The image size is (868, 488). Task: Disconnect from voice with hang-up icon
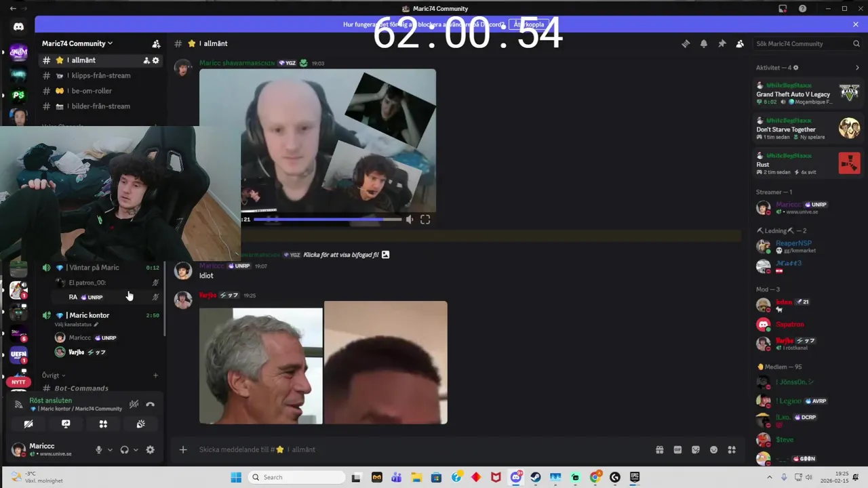coord(151,404)
